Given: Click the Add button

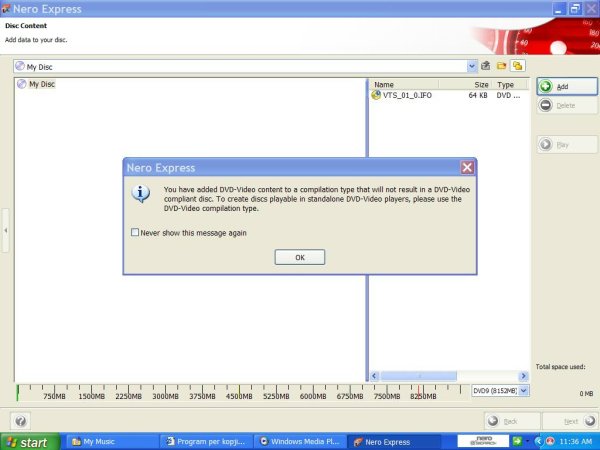Looking at the screenshot, I should coord(567,86).
